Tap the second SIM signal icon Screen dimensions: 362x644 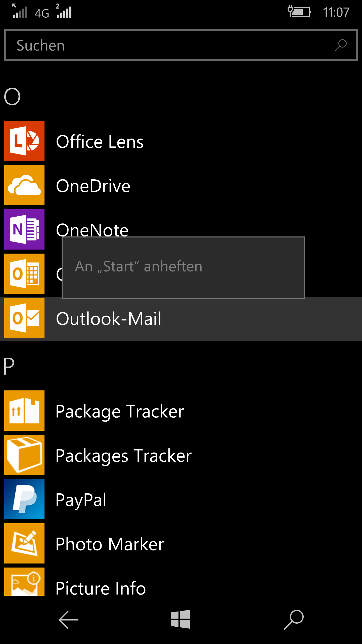(x=64, y=11)
